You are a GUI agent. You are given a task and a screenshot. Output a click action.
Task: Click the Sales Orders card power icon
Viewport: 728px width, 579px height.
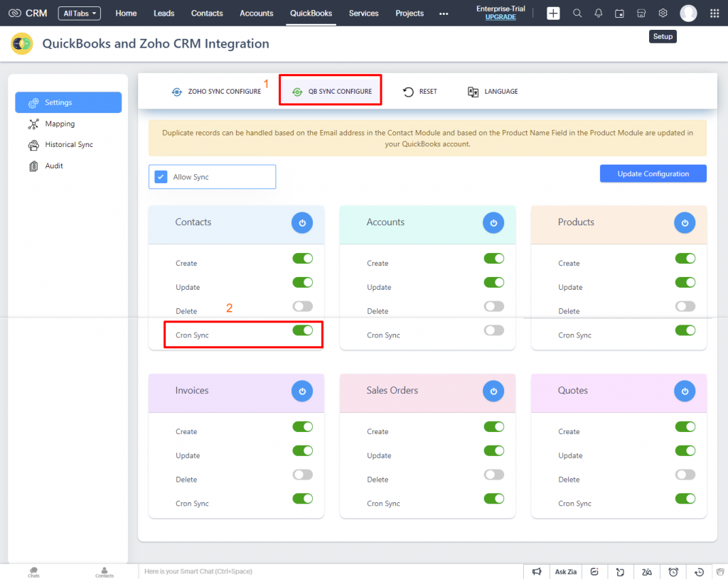[x=493, y=391]
